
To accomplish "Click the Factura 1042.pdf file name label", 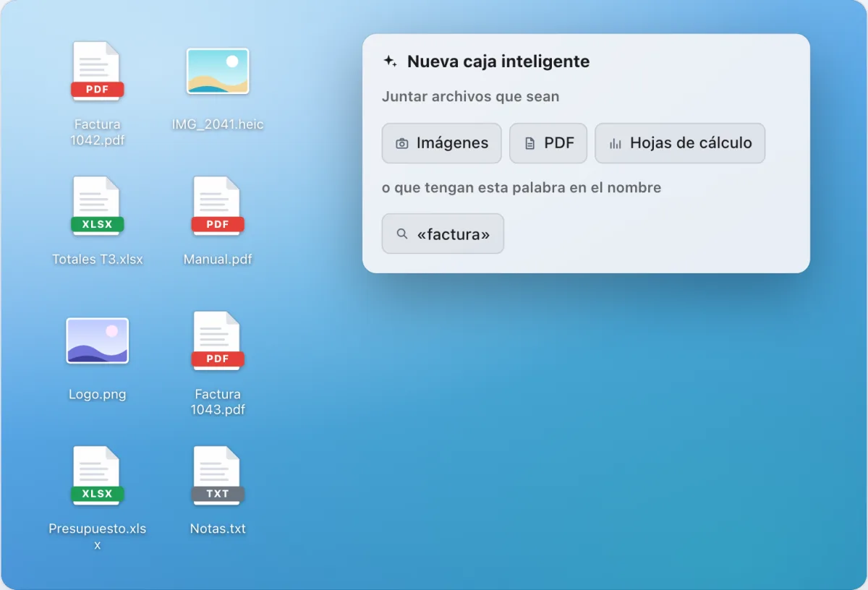I will (x=97, y=132).
